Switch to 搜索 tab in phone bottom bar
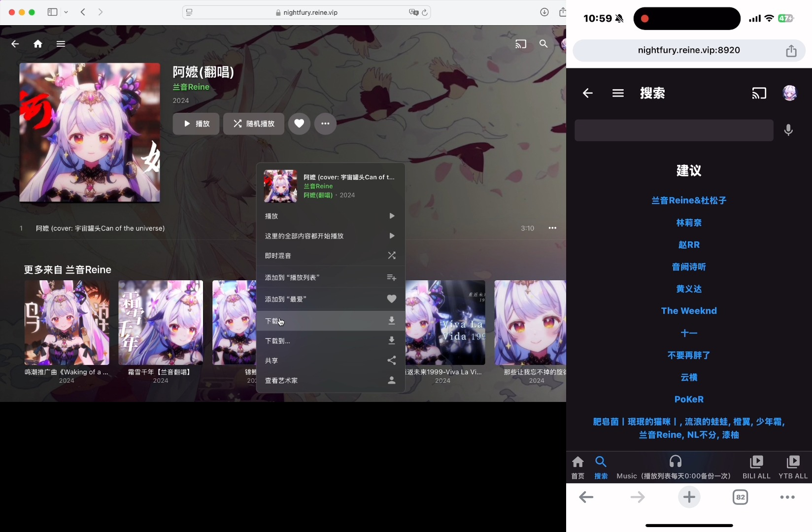812x532 pixels. click(601, 467)
